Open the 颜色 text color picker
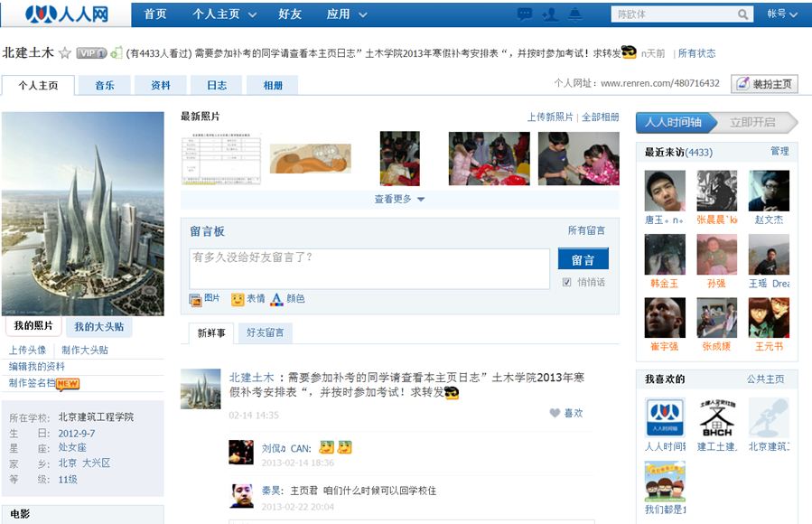Viewport: 812px width, 524px height. [x=287, y=299]
